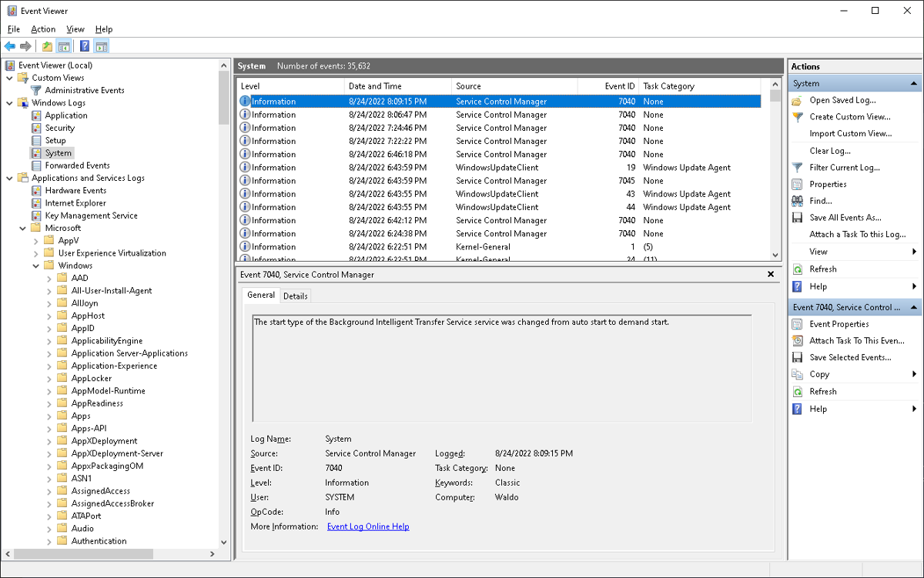Toggle the action pane visibility toolbar icon

101,45
